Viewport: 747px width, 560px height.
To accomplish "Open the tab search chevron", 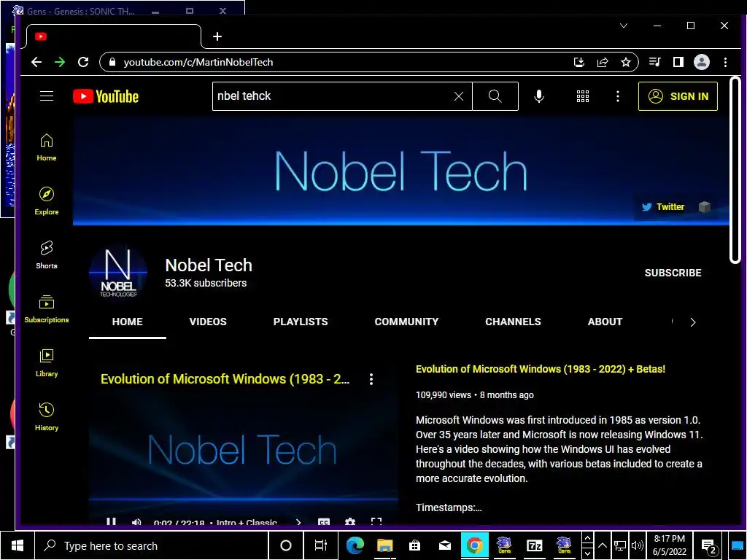I will click(x=624, y=26).
